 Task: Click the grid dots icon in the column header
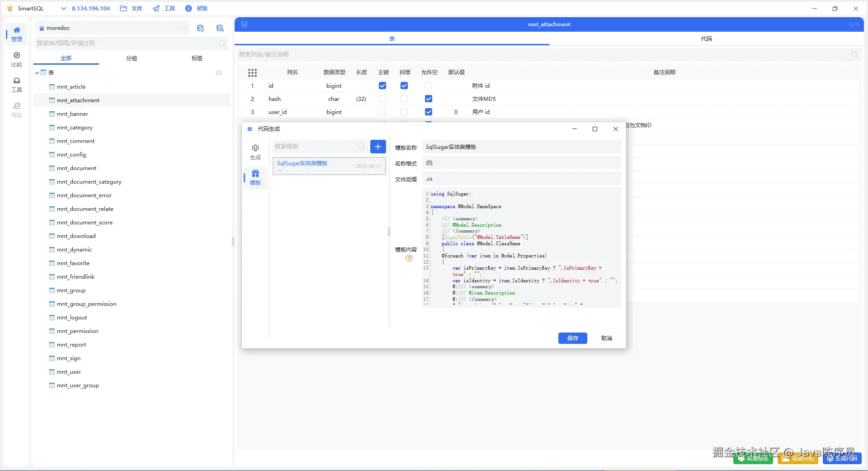tap(252, 72)
